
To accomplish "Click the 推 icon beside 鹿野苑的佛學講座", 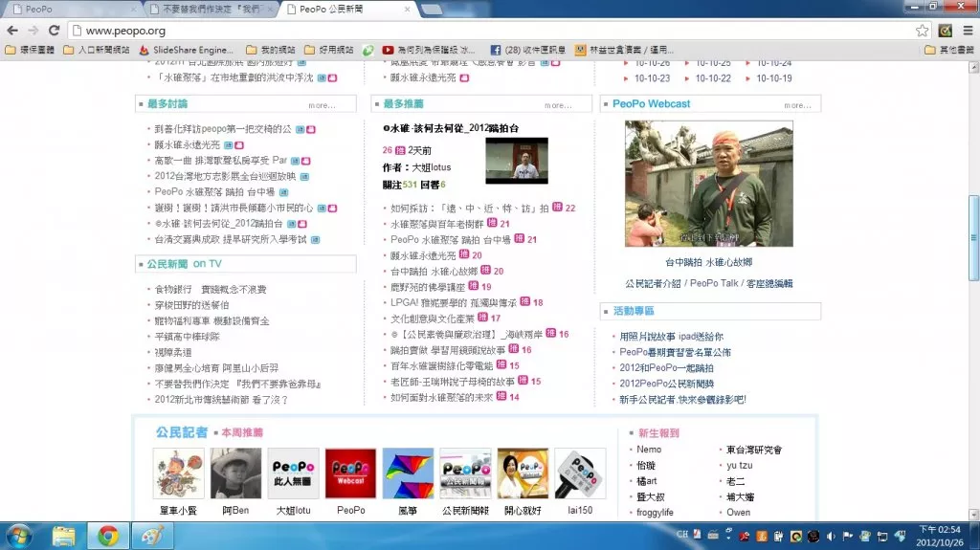I will (x=473, y=286).
